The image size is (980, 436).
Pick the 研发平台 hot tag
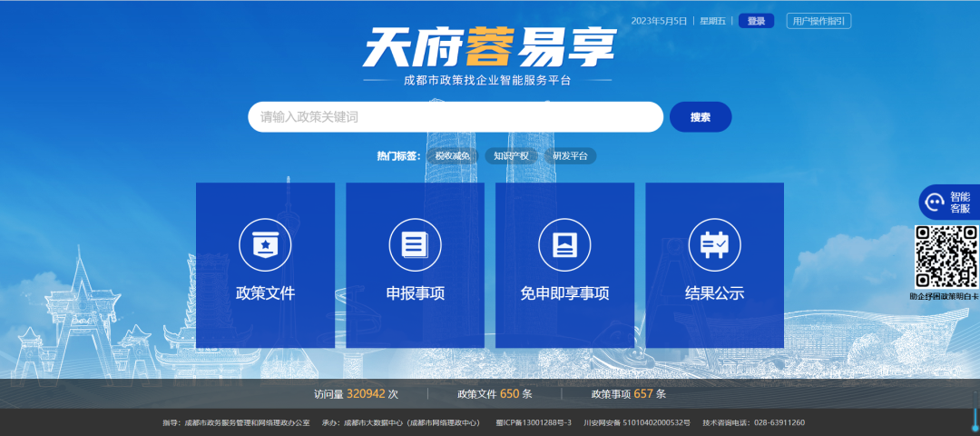coord(570,156)
